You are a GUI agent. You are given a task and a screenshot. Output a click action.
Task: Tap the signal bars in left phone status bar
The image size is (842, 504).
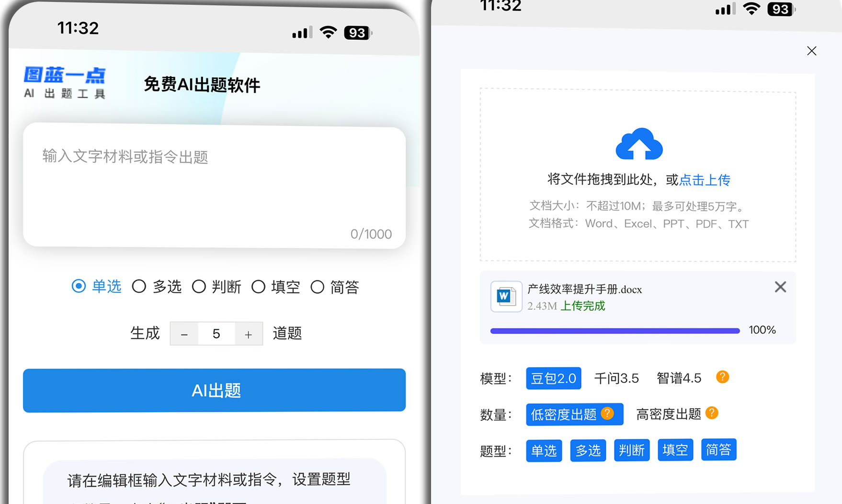coord(302,32)
